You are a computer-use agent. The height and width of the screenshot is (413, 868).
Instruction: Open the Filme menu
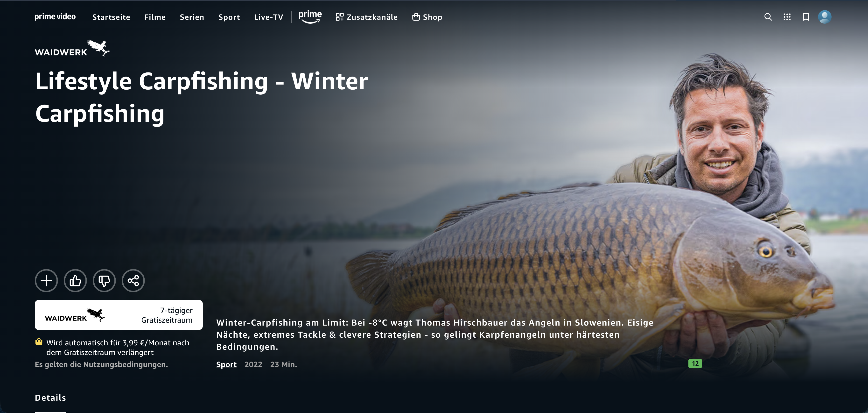(155, 17)
